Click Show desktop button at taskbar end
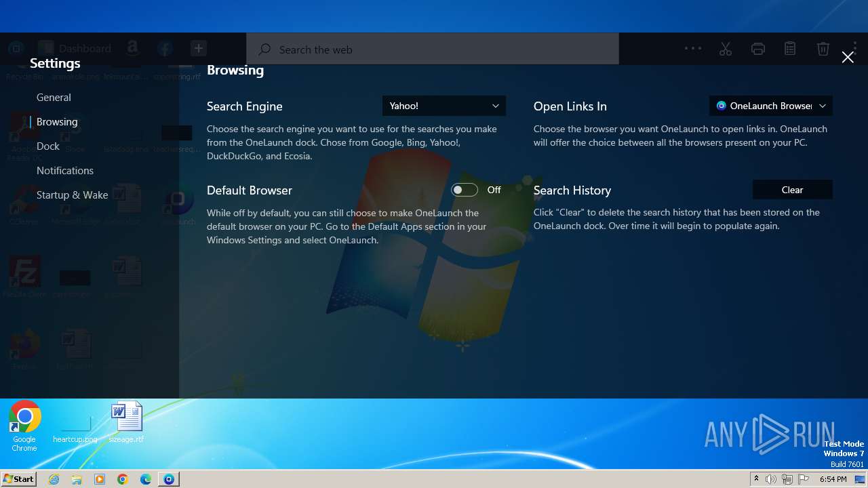The width and height of the screenshot is (868, 488). click(860, 479)
